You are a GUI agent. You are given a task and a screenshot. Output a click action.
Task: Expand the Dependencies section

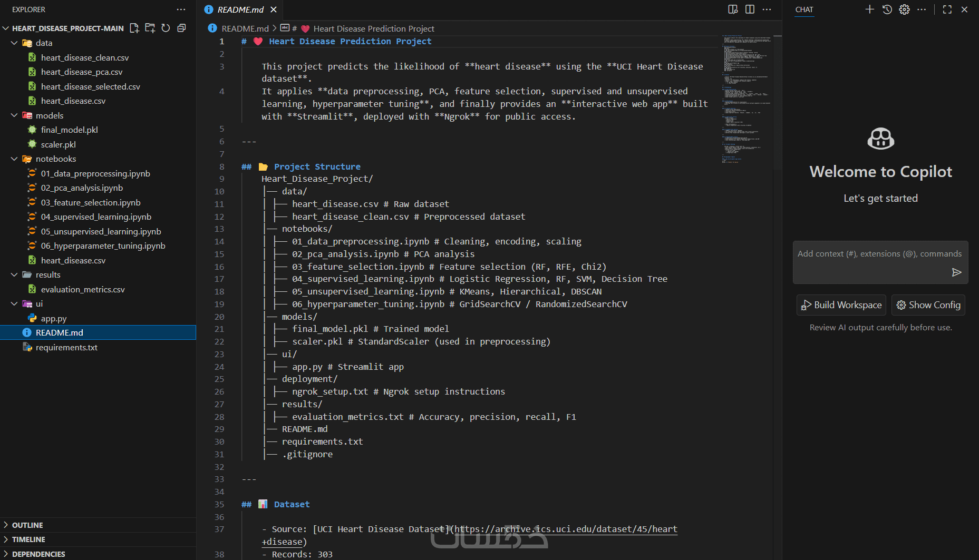coord(98,554)
